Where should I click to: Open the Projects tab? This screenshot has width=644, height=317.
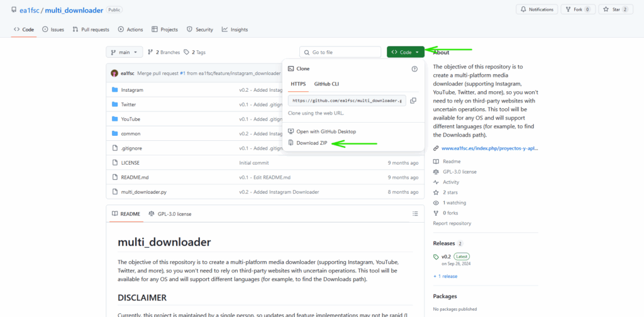(165, 30)
